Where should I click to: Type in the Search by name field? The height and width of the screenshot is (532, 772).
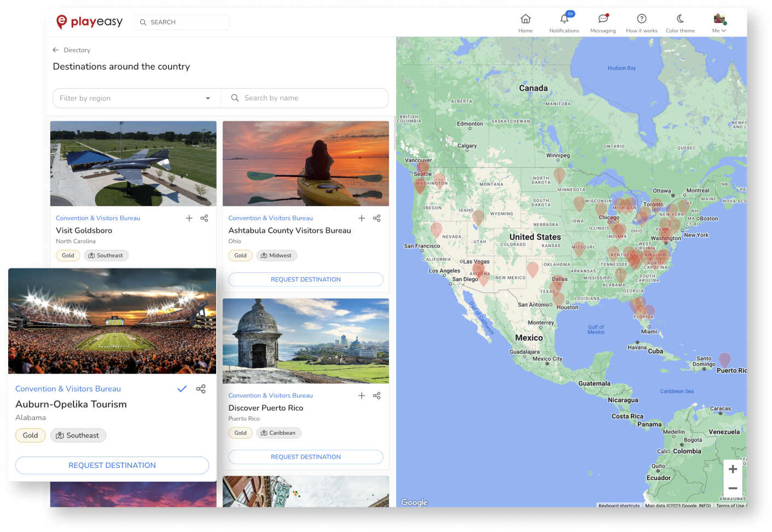305,98
